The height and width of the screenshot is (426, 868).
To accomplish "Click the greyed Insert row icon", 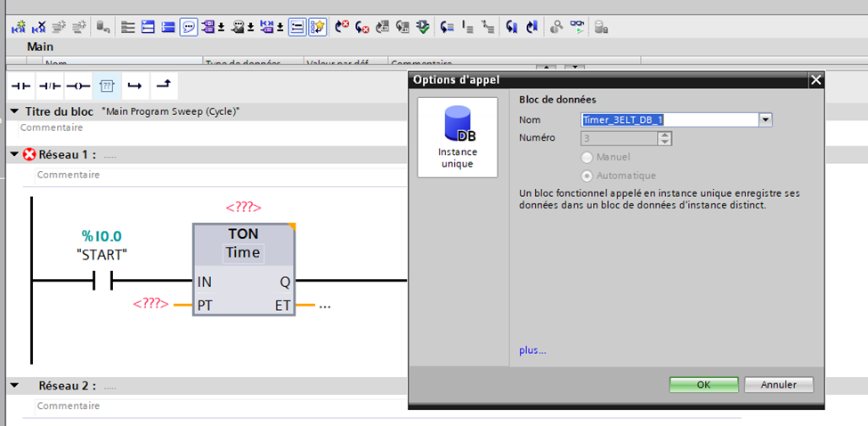I will click(60, 27).
